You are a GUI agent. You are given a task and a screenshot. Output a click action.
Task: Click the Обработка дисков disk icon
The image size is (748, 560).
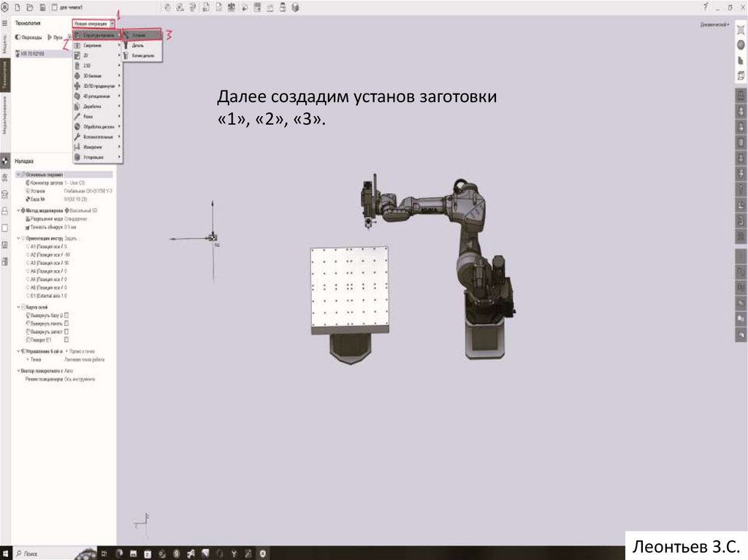pos(77,127)
